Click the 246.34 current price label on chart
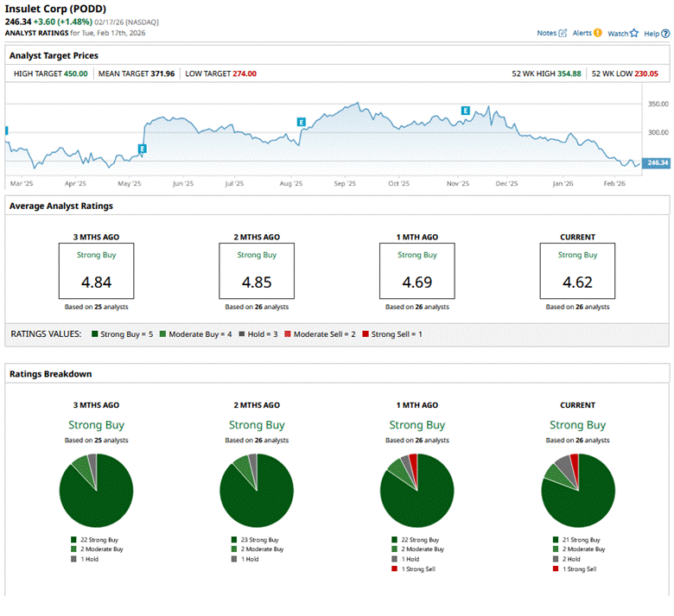 point(658,162)
